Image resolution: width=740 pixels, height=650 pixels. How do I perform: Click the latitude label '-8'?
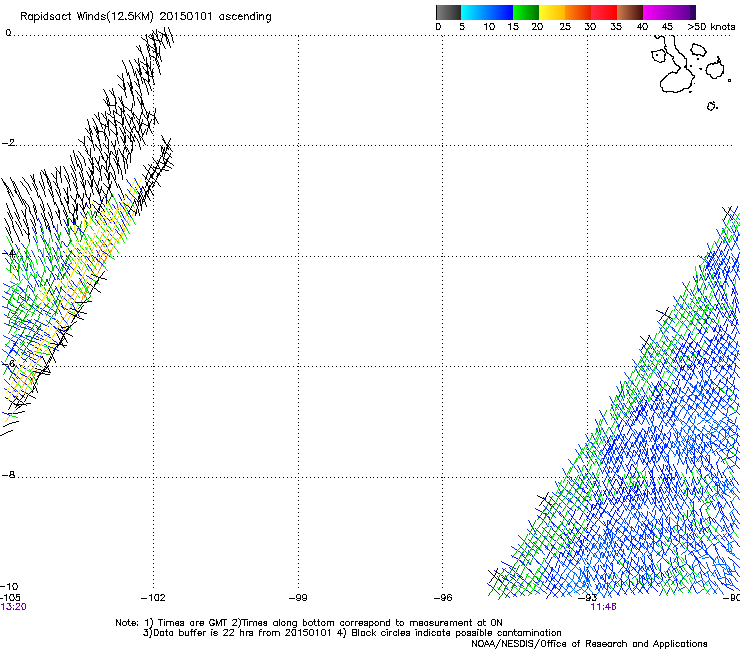(8, 474)
